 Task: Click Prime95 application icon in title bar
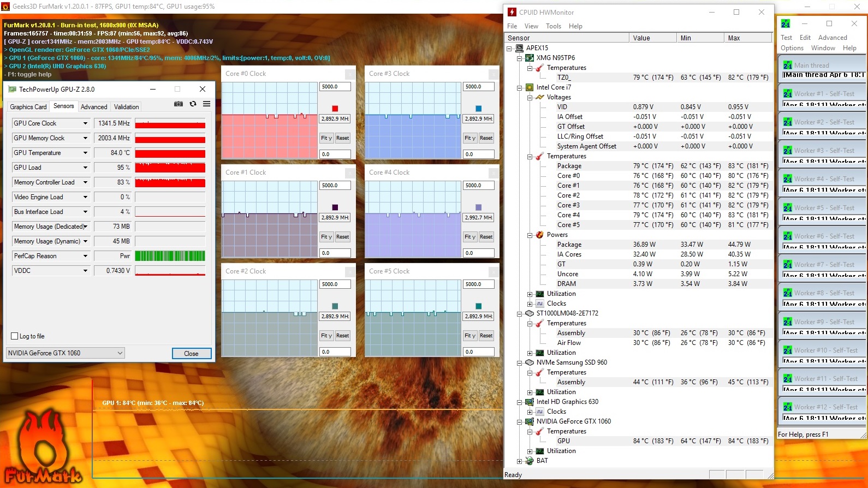coord(786,23)
